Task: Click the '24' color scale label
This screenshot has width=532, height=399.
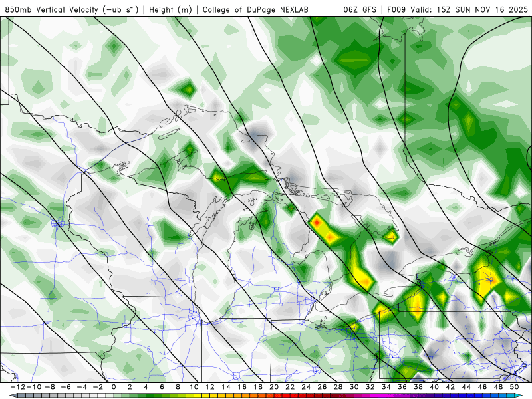Action: 306,387
